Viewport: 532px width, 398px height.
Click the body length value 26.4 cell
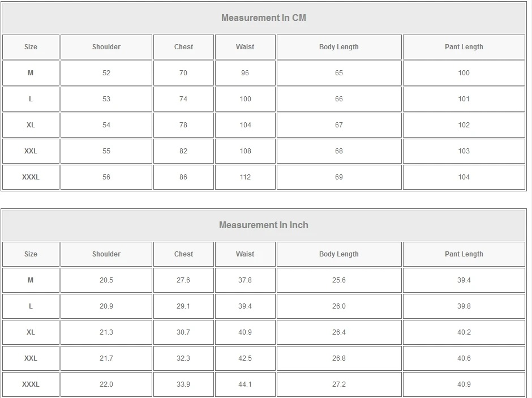coord(339,332)
